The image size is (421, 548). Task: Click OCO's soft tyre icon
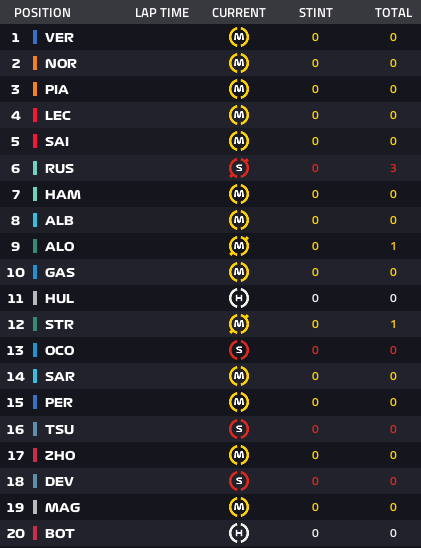[x=239, y=350]
